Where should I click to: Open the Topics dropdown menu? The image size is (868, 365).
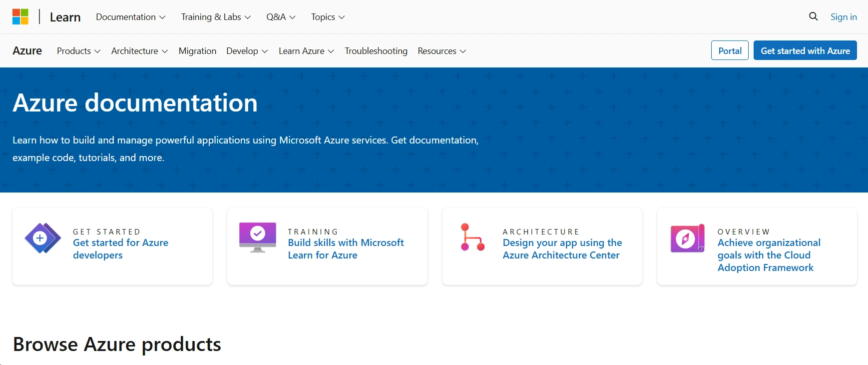[x=328, y=17]
